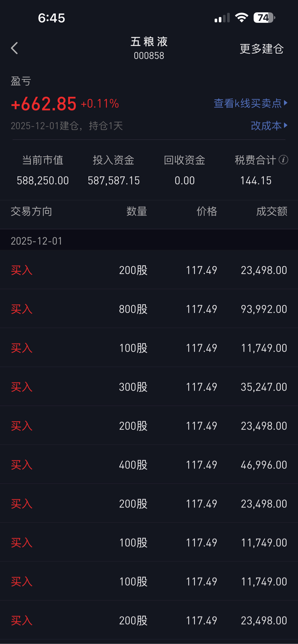The image size is (298, 644).
Task: Select the 400股 buy transaction row
Action: coord(149,465)
